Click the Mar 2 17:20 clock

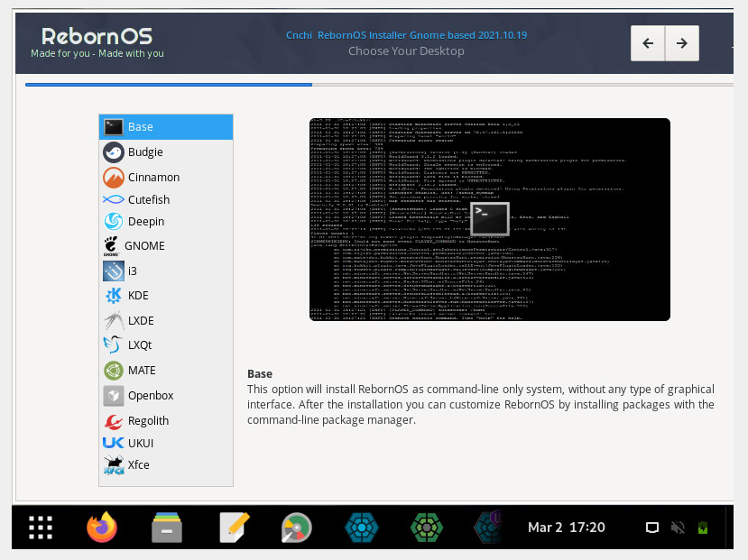567,528
